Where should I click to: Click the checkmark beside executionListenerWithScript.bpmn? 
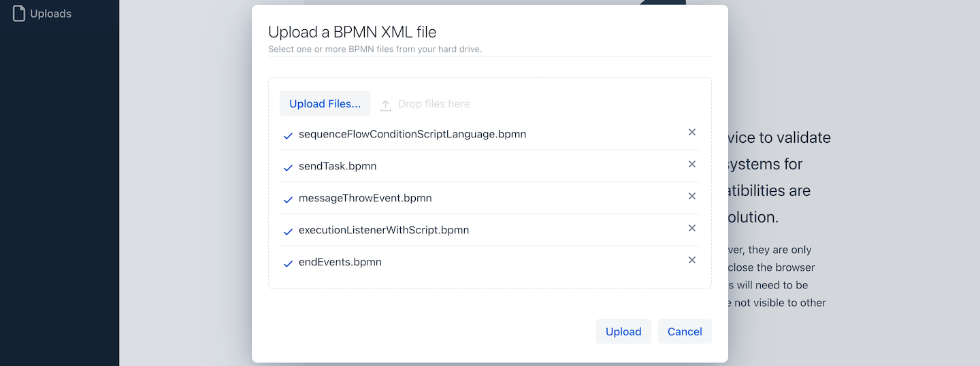(x=288, y=231)
